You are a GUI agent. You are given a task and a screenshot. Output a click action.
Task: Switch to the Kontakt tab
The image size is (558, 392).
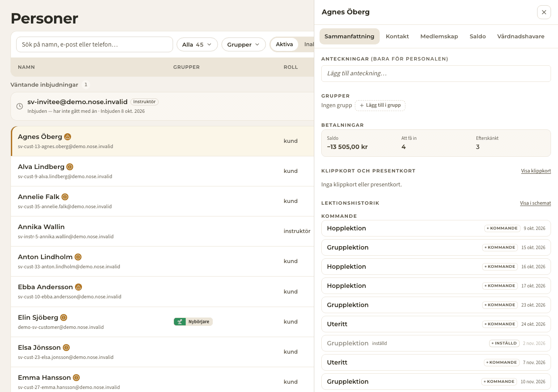coord(397,36)
